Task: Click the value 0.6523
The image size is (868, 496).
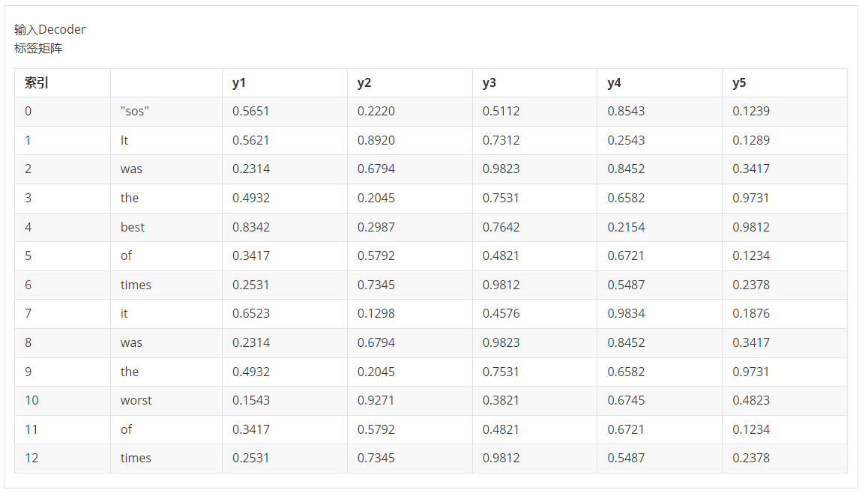Action: coord(251,313)
